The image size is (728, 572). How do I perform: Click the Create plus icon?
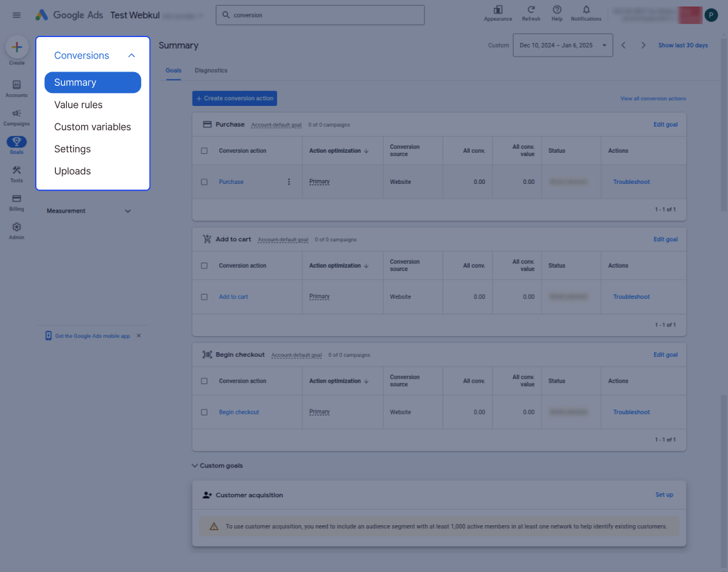pyautogui.click(x=17, y=47)
